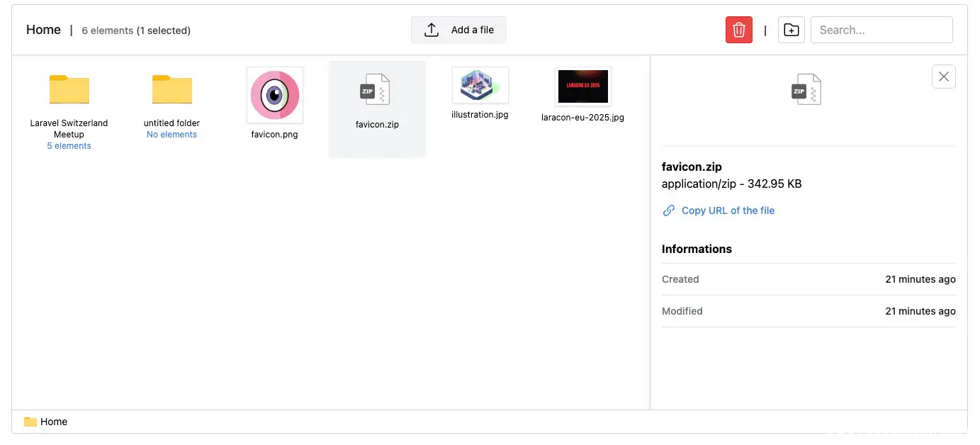Select the favicon.png eye thumbnail
Viewport: 980px width, 445px height.
point(275,95)
